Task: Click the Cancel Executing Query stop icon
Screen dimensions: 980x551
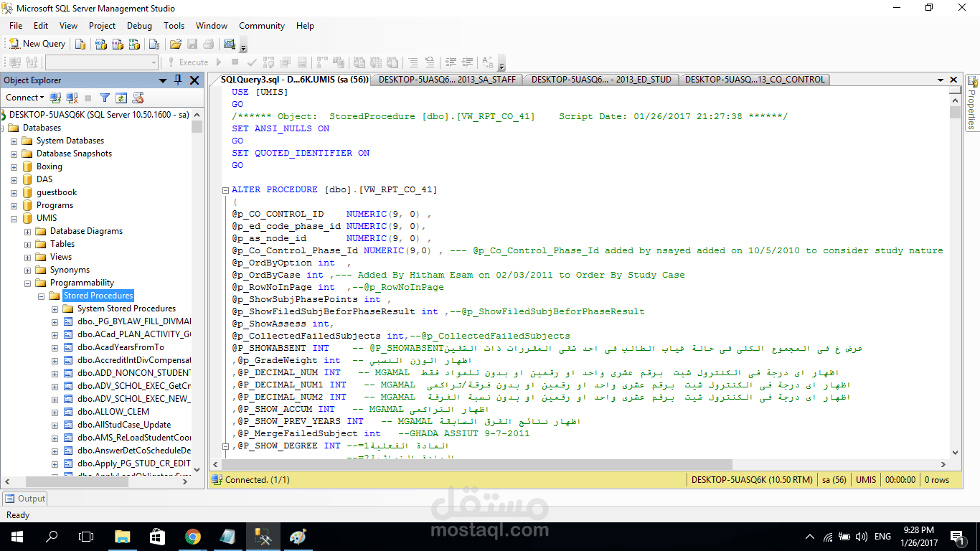Action: pos(235,62)
